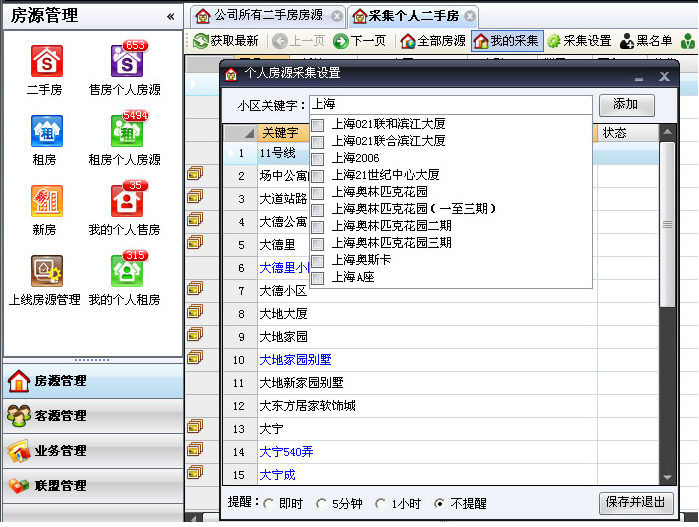Image resolution: width=699 pixels, height=527 pixels.
Task: Collapse the 房源管理 sidebar with double chevron
Action: 171,17
